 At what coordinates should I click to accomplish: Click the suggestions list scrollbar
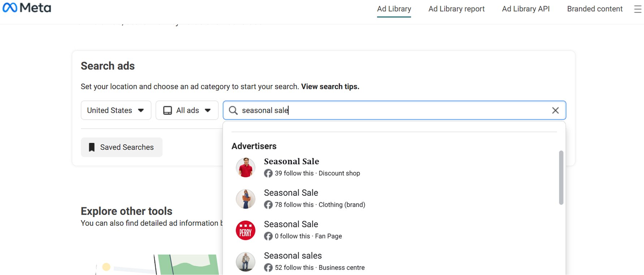coord(561,177)
